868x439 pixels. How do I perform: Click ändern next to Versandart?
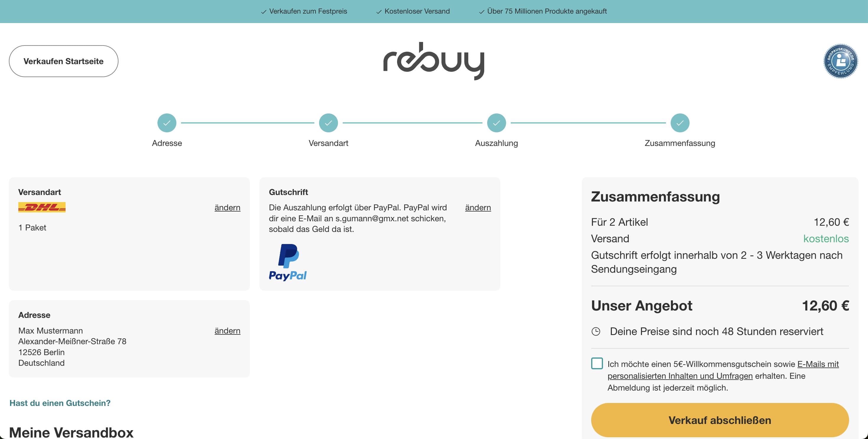point(227,208)
